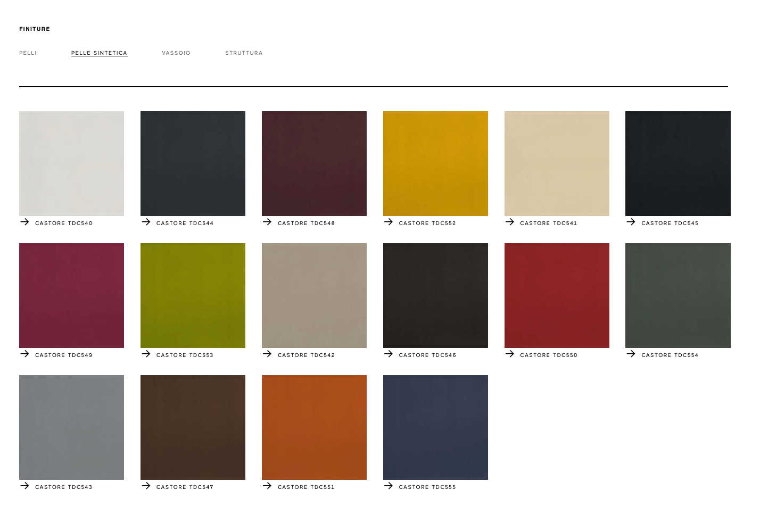The image size is (760, 532).
Task: Click the arrow icon next to Castore TDC555
Action: [x=389, y=486]
